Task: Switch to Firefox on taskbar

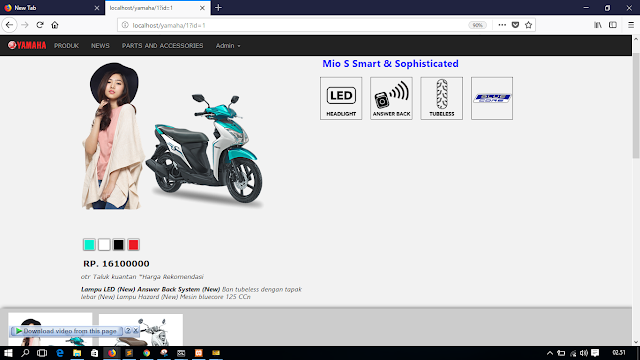Action: pyautogui.click(x=112, y=353)
